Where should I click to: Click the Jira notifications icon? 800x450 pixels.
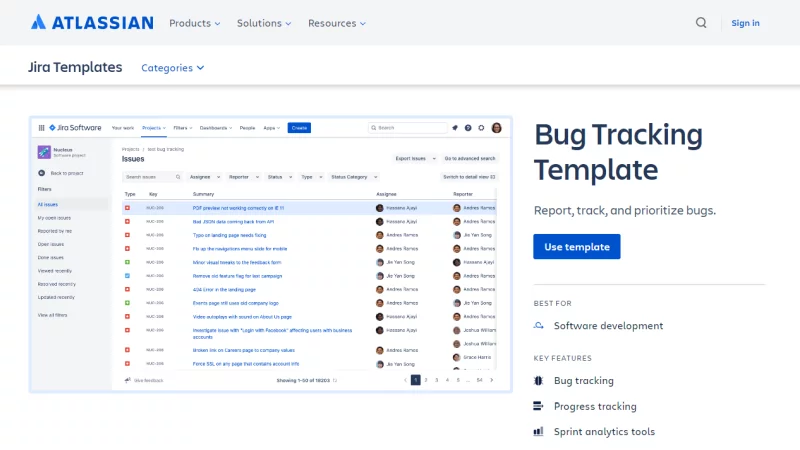point(454,128)
